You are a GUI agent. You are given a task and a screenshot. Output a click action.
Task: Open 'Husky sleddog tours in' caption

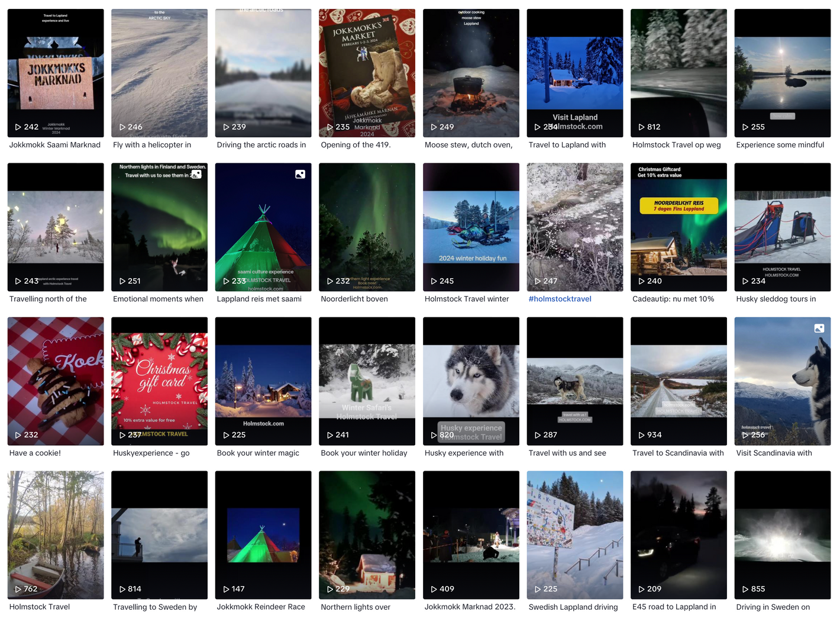[776, 299]
